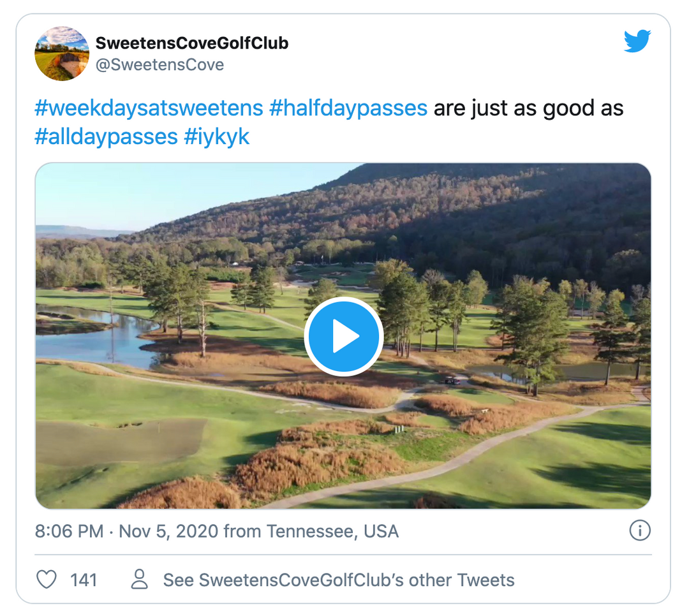Like the tweet with the heart icon
Viewport: 689px width, 616px height.
tap(46, 580)
